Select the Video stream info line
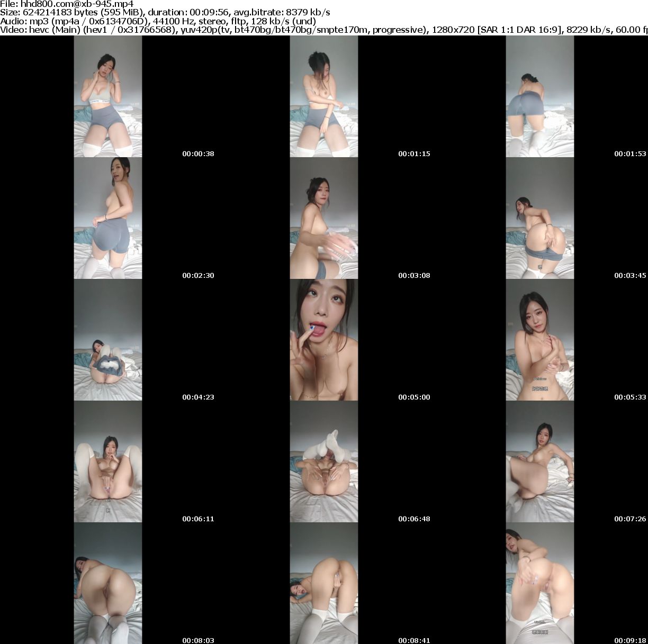 point(323,30)
